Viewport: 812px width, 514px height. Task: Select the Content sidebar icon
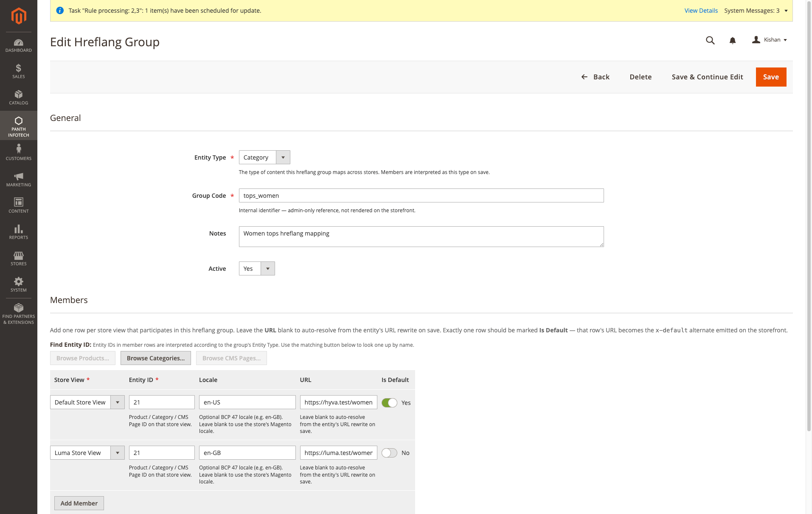(x=18, y=205)
